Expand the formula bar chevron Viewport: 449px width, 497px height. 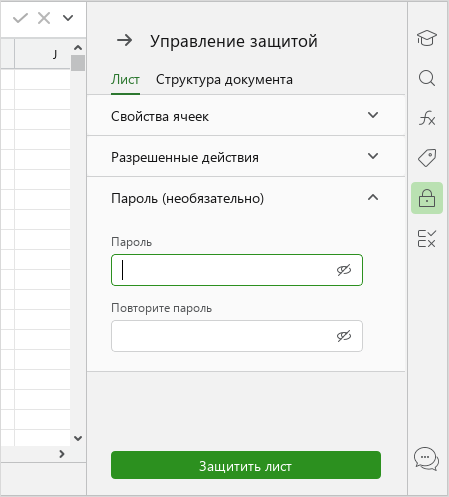coord(68,18)
